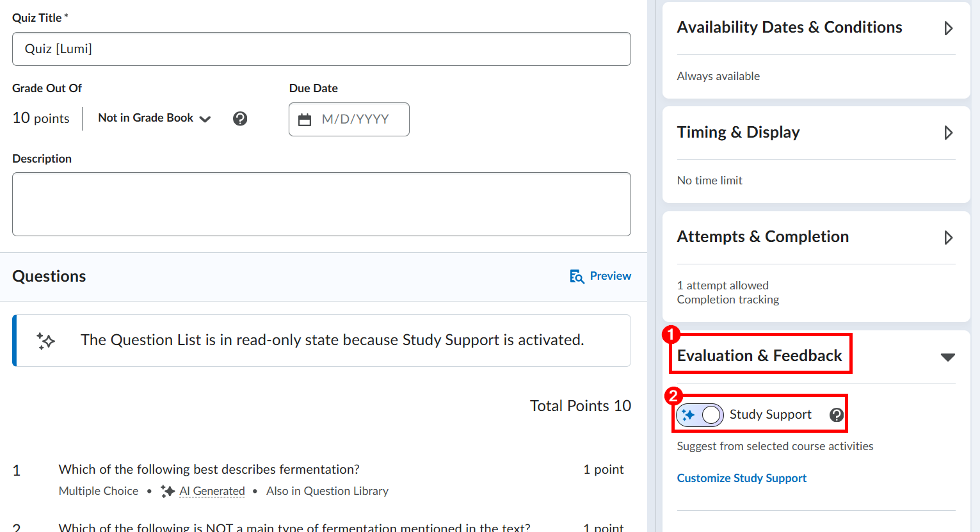Open the first fermentation question

coord(209,469)
